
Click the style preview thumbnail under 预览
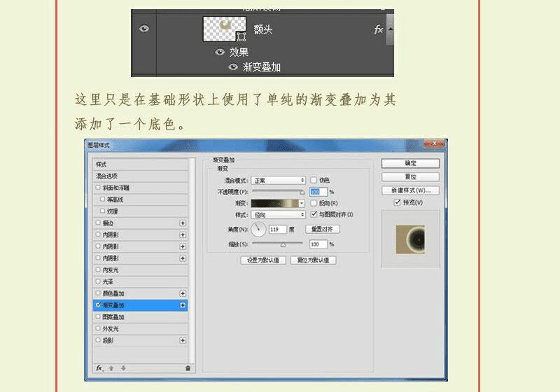click(410, 239)
